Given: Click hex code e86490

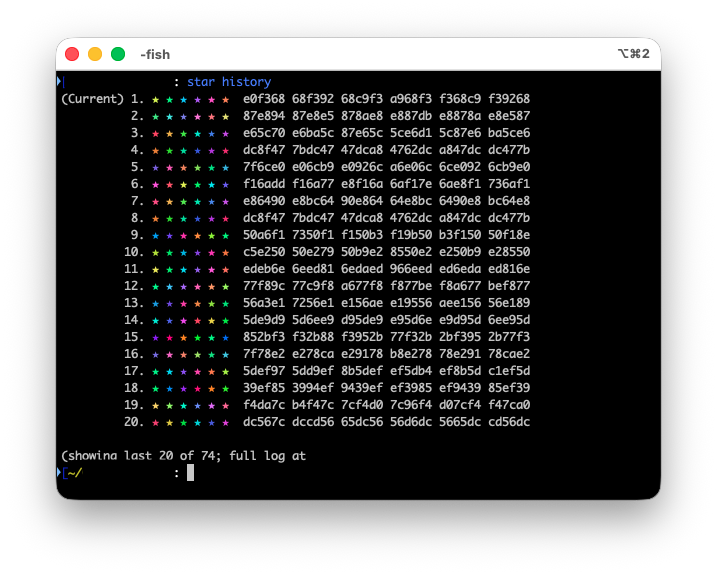Looking at the screenshot, I should (x=264, y=201).
